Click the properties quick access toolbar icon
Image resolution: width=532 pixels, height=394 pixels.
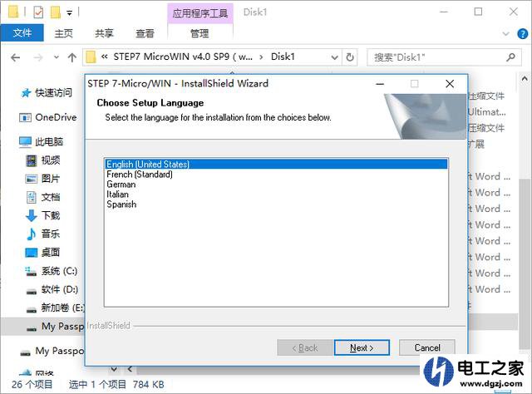pos(38,12)
